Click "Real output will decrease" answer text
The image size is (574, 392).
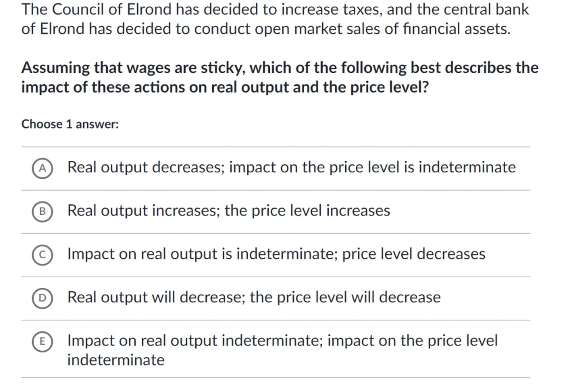156,297
